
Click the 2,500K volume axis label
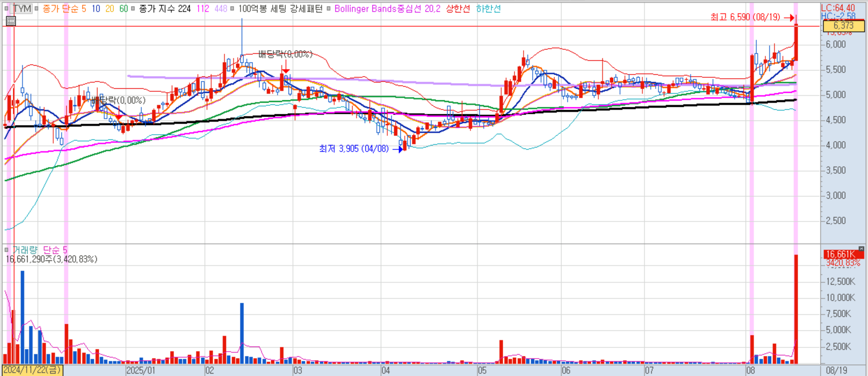tap(839, 347)
